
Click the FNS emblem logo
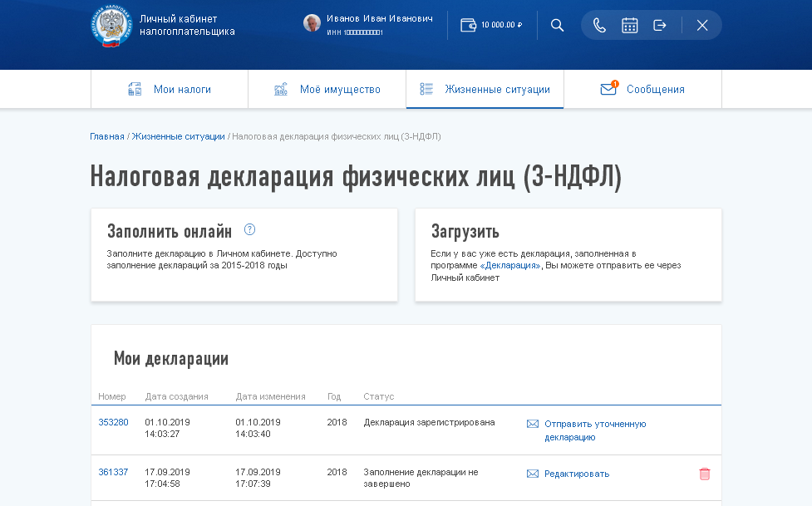point(111,24)
